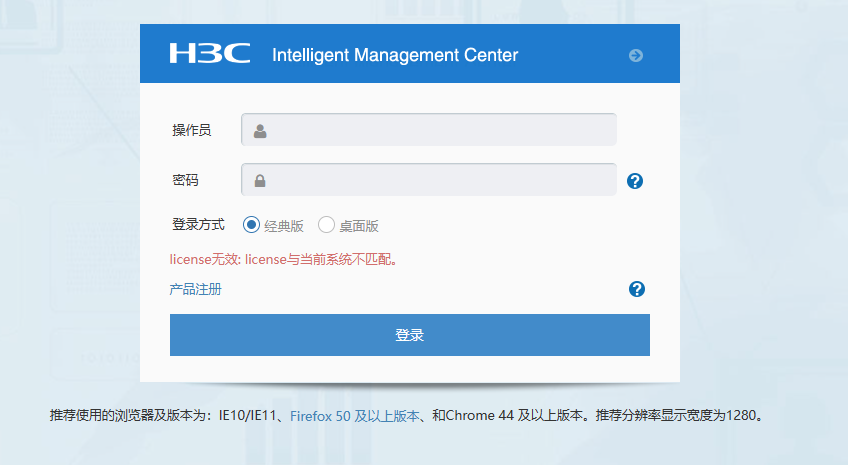Click the 密码 field label
The image size is (848, 465).
pyautogui.click(x=185, y=180)
